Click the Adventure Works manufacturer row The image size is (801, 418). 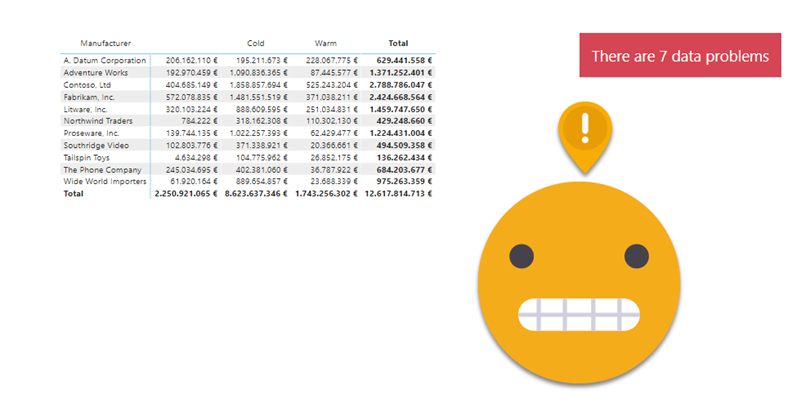[x=96, y=73]
